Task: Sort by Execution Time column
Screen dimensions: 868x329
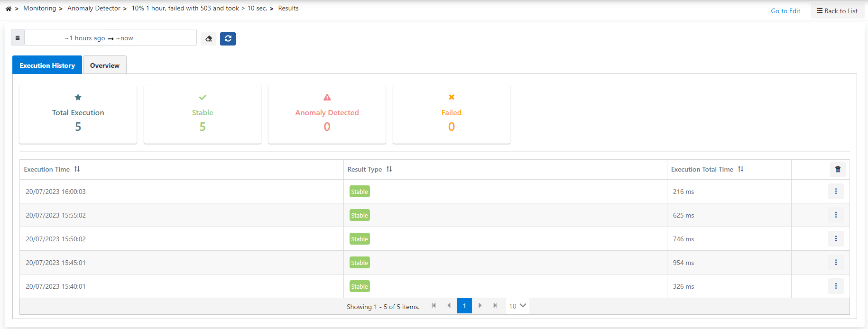Action: tap(77, 169)
